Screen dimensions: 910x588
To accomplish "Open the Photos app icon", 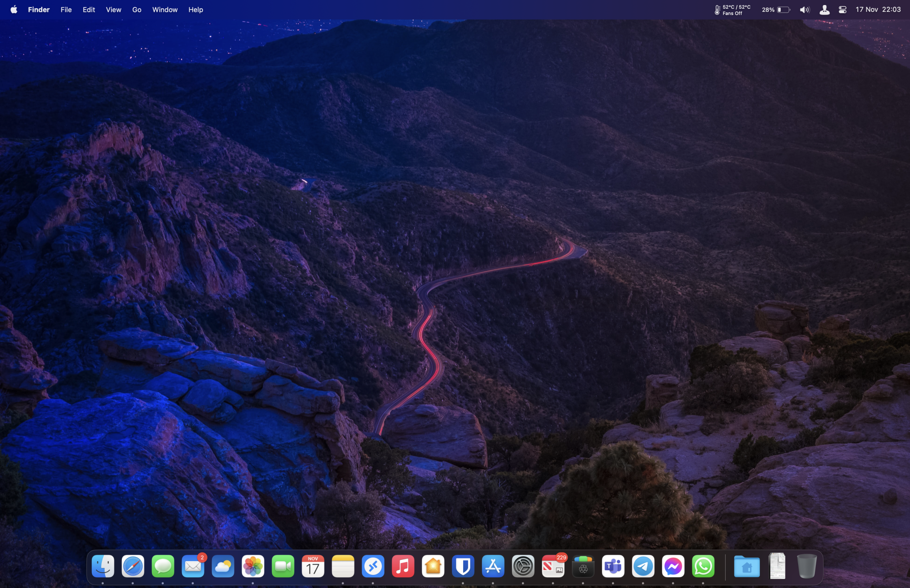I will (x=253, y=566).
